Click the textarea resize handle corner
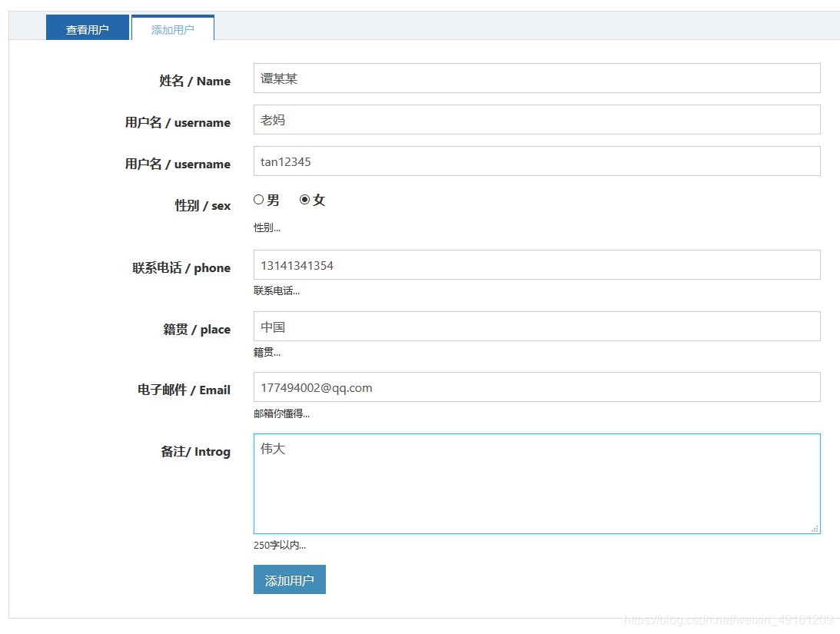The width and height of the screenshot is (840, 634). [x=815, y=529]
